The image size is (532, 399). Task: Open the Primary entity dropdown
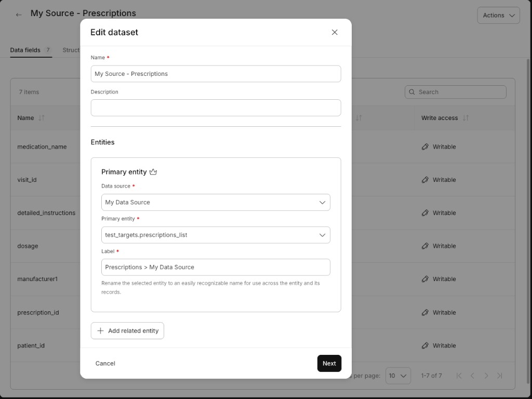pos(216,235)
